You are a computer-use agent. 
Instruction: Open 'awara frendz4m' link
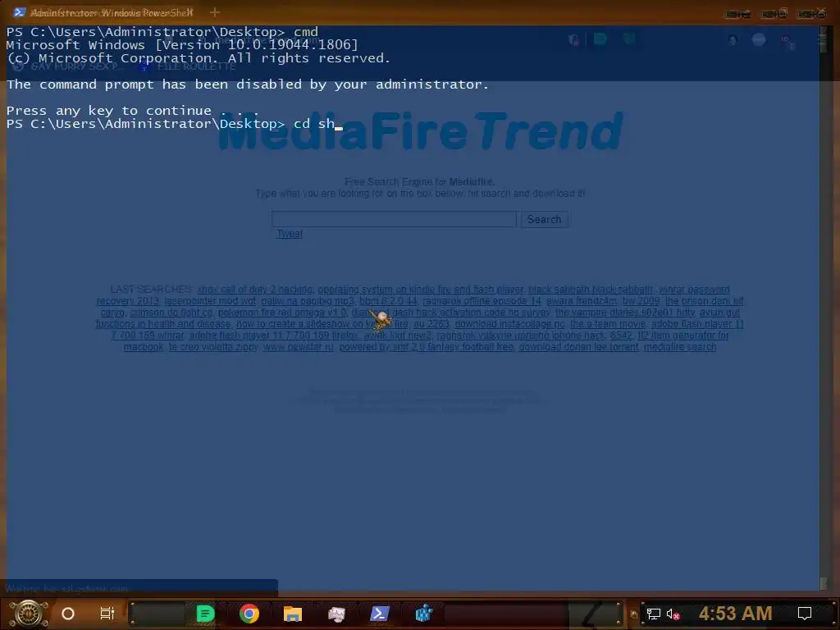pyautogui.click(x=582, y=301)
